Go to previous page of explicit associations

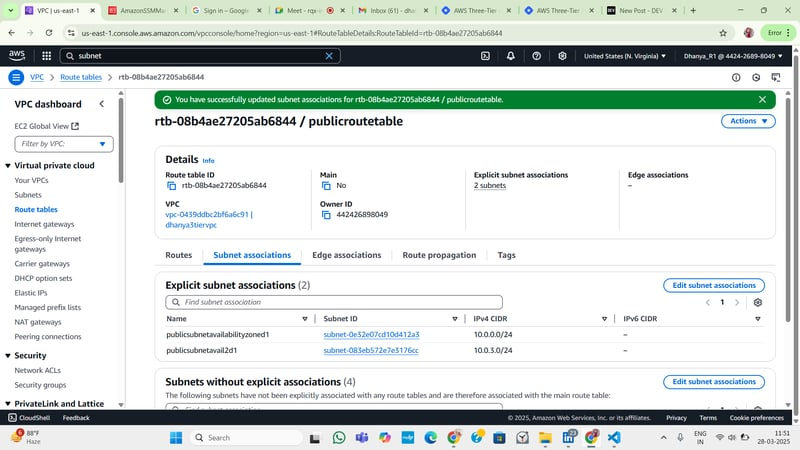pyautogui.click(x=708, y=303)
